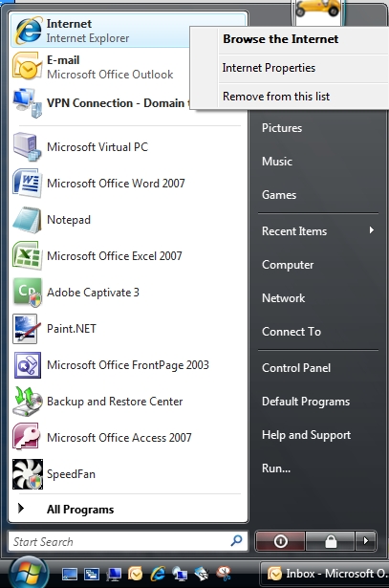Launch Microsoft Office Access 2007

tap(127, 438)
